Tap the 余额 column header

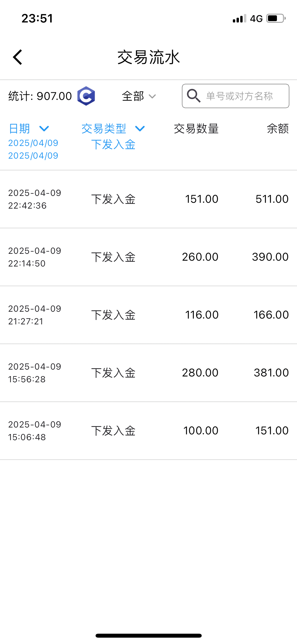point(277,129)
